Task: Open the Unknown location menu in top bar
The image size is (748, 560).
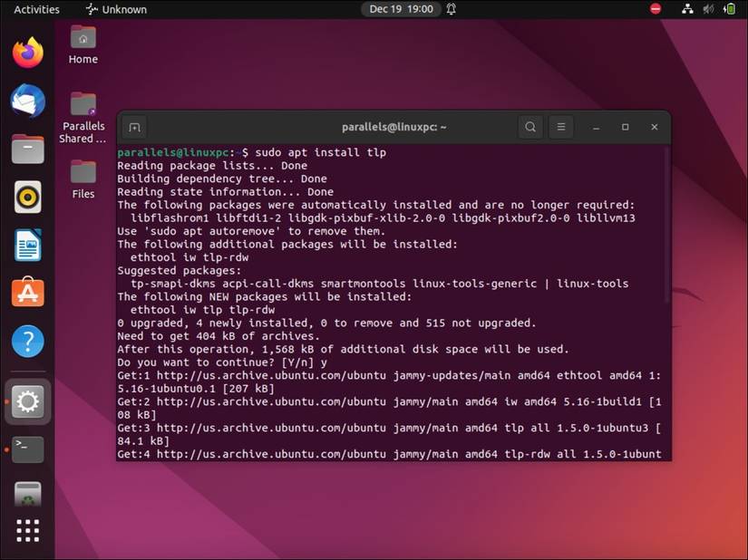Action: point(114,9)
